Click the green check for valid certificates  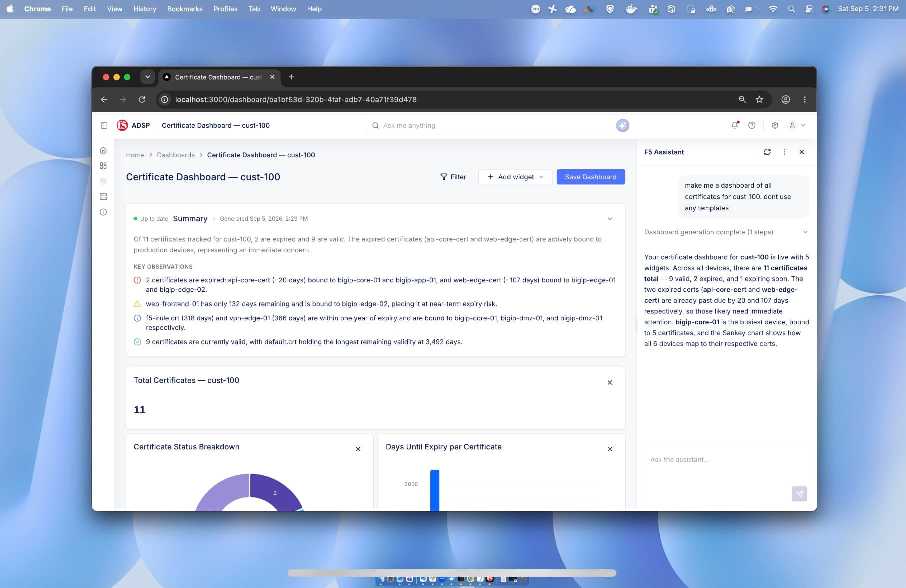(137, 342)
